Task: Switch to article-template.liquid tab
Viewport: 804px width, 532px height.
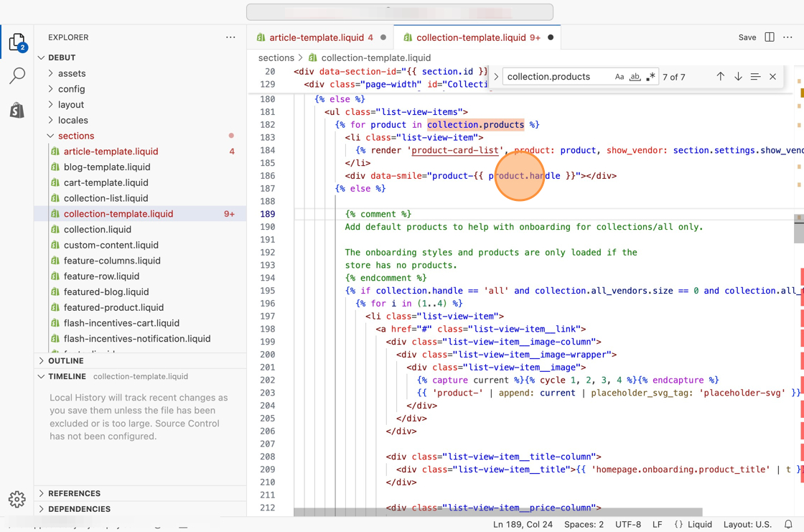Action: pyautogui.click(x=316, y=37)
